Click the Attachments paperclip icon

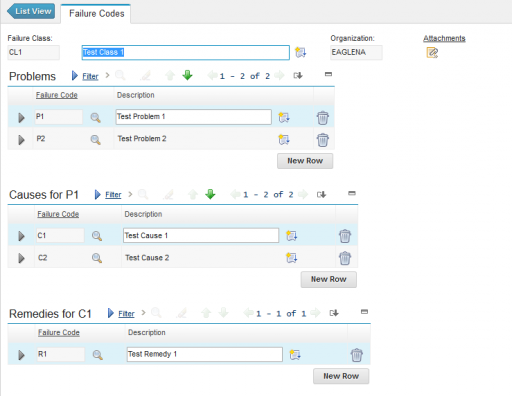pos(432,52)
